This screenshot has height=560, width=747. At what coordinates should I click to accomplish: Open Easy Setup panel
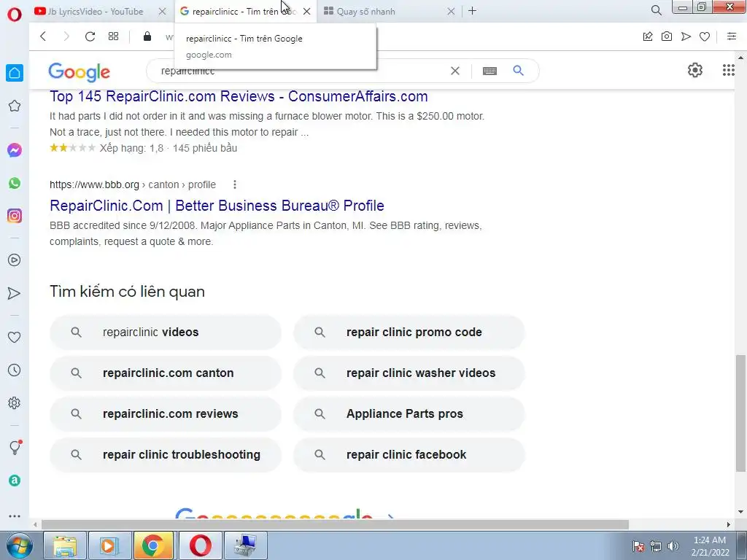(731, 36)
